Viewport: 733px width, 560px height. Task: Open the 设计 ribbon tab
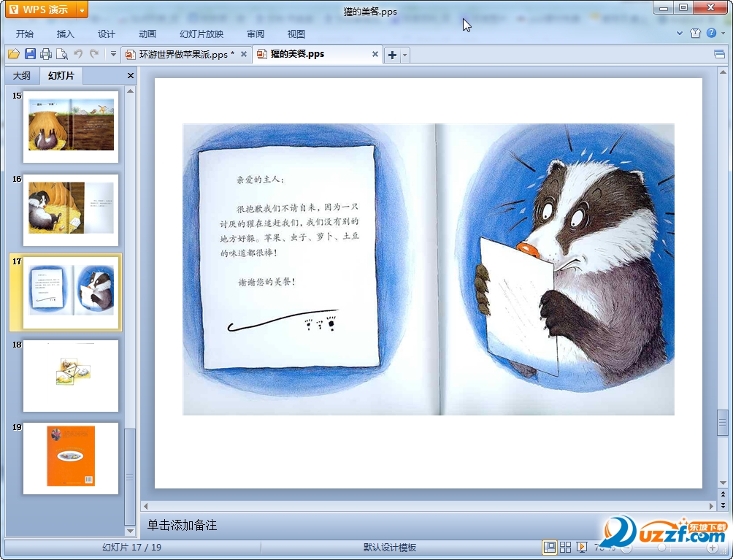[106, 34]
